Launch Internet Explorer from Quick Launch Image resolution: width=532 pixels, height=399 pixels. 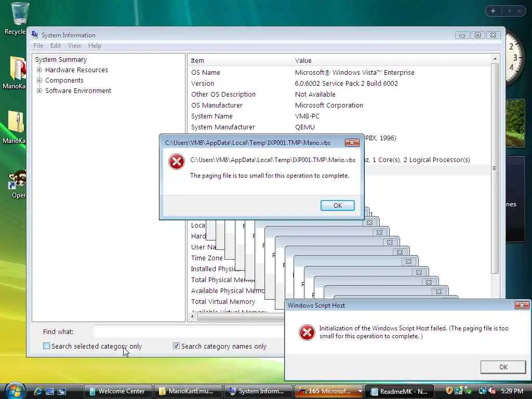[x=37, y=391]
